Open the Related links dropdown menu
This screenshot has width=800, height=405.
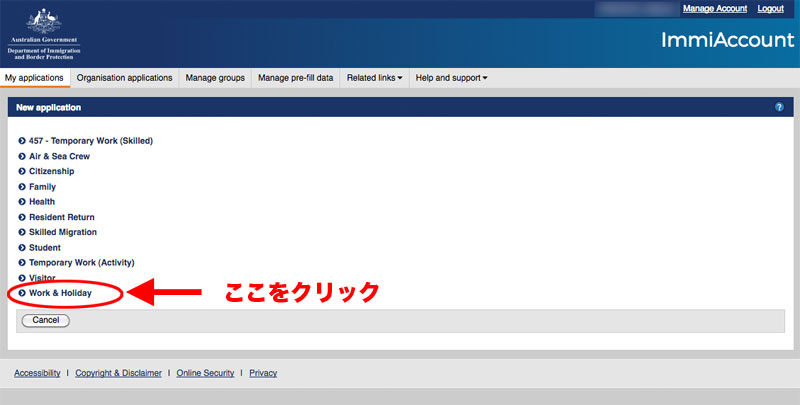(374, 78)
